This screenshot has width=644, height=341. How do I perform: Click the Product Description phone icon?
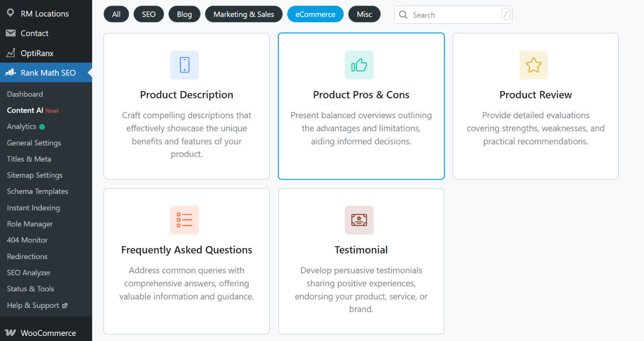(x=184, y=65)
